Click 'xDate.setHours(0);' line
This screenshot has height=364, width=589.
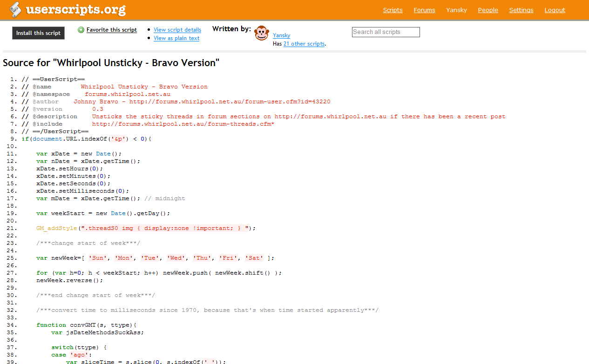[69, 169]
